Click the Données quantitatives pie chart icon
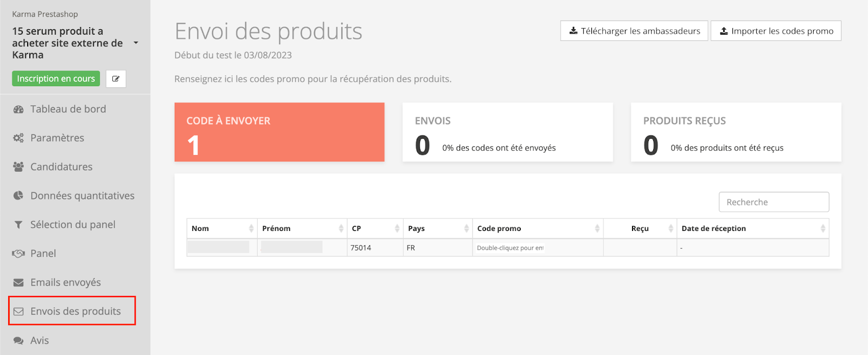 (x=18, y=196)
